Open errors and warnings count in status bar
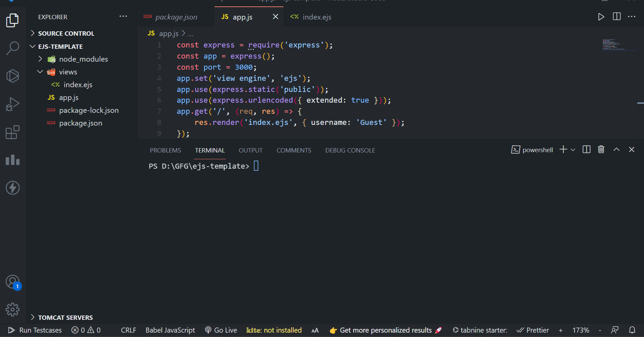Screen dimensions: 644x337 coord(86,330)
